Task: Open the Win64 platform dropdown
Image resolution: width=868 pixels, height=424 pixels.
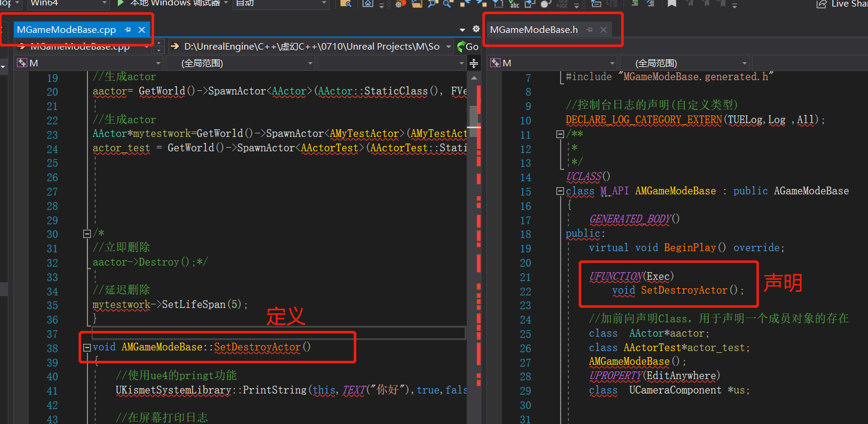Action: [68, 4]
